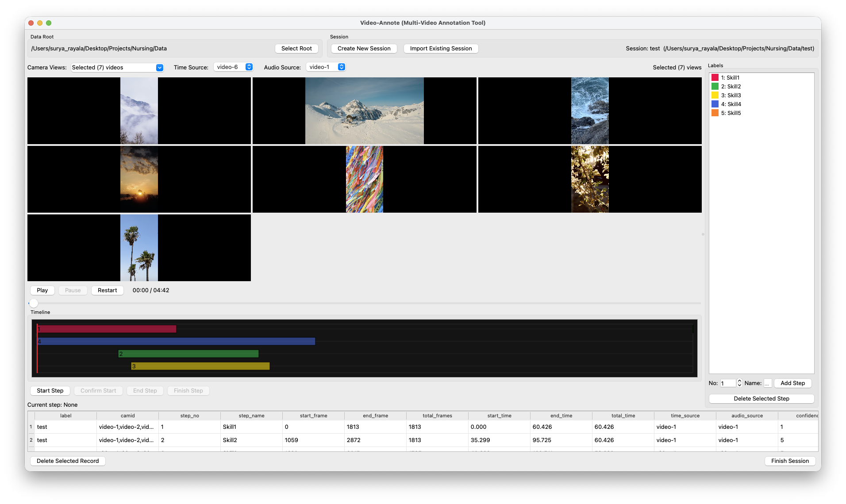
Task: Click the Select Root button
Action: (296, 49)
